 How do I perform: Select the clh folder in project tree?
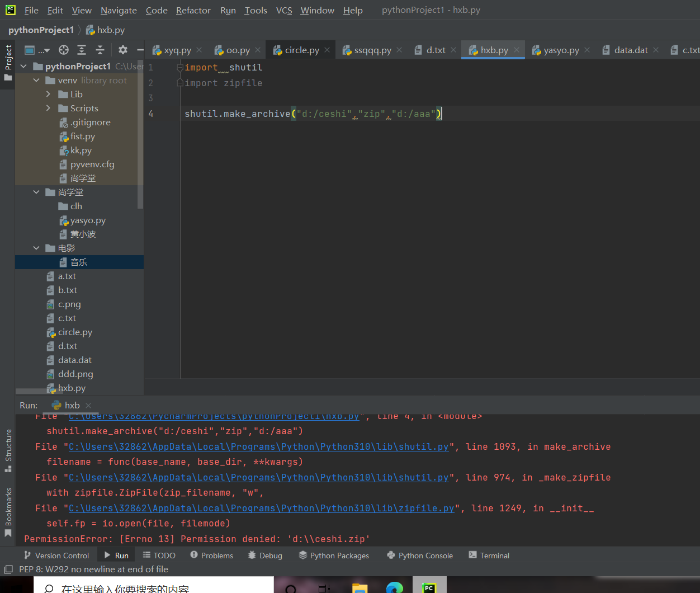70,206
